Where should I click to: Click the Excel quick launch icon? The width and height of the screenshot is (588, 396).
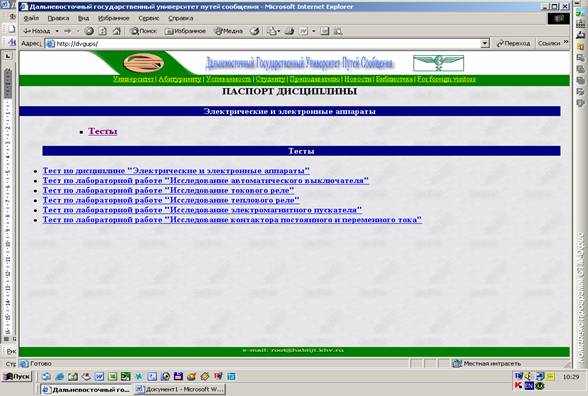[112, 376]
